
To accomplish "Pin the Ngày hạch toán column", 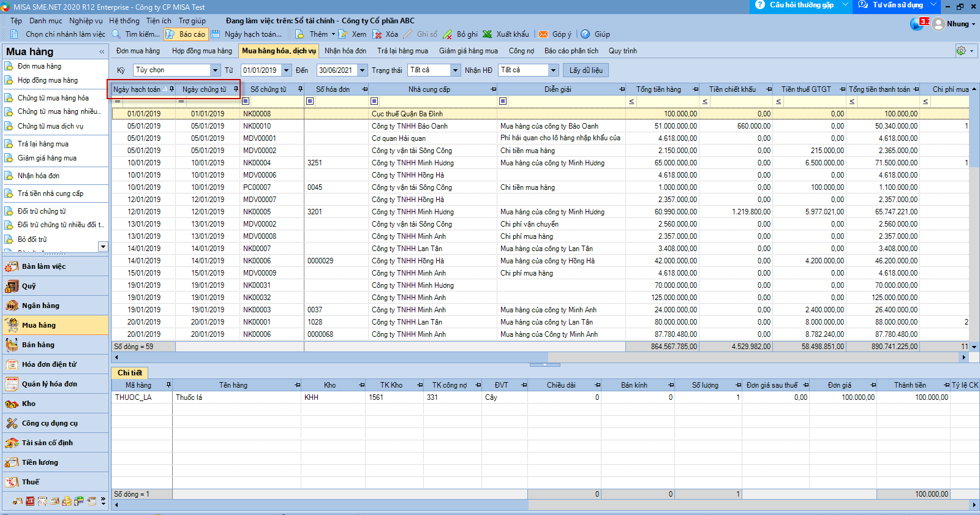I will coord(171,89).
